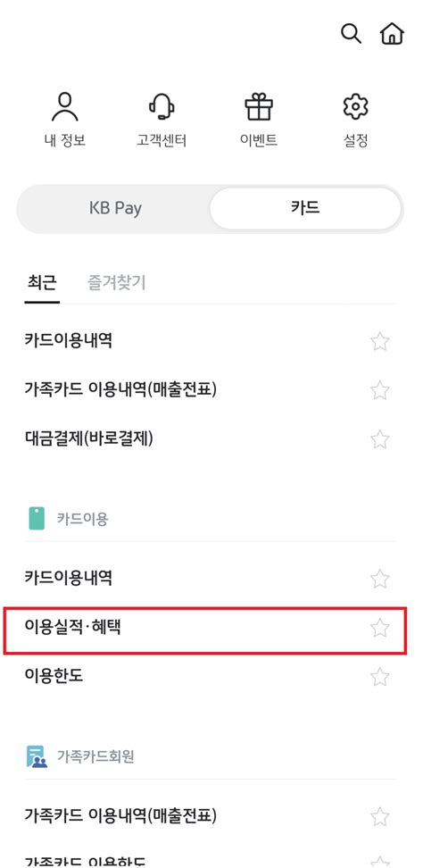Toggle star for recent 가족카드 이용내역(매출전표)
The height and width of the screenshot is (868, 423).
[380, 390]
